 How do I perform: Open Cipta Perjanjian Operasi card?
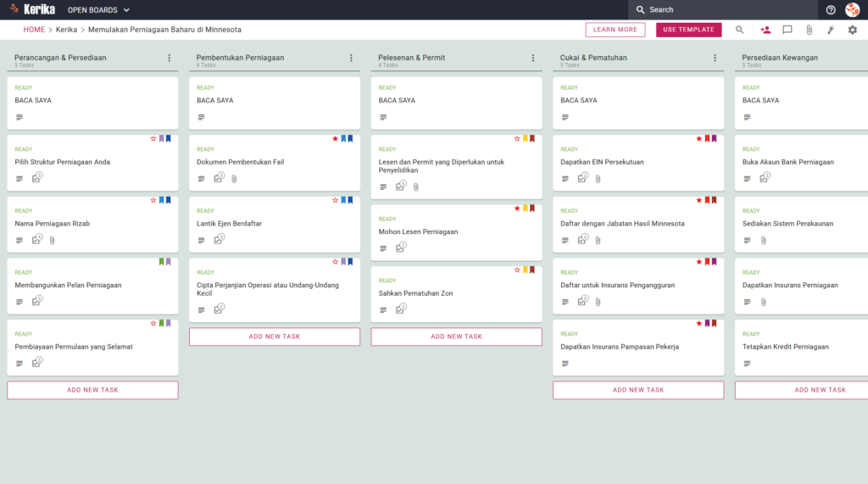(275, 290)
